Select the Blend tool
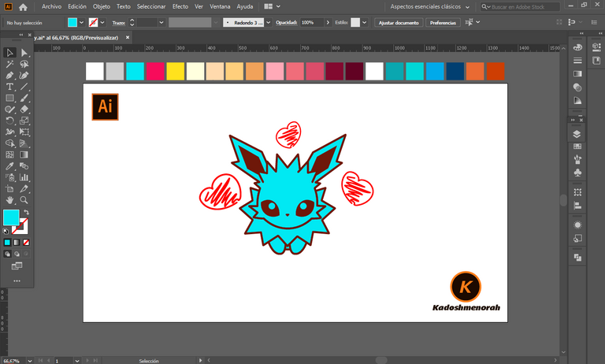 point(24,166)
